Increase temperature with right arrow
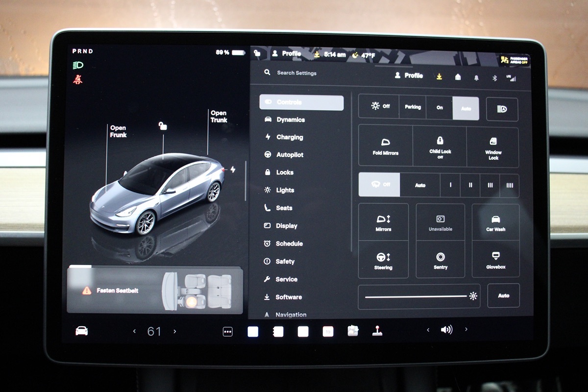Screen dimensions: 588x392 175,332
